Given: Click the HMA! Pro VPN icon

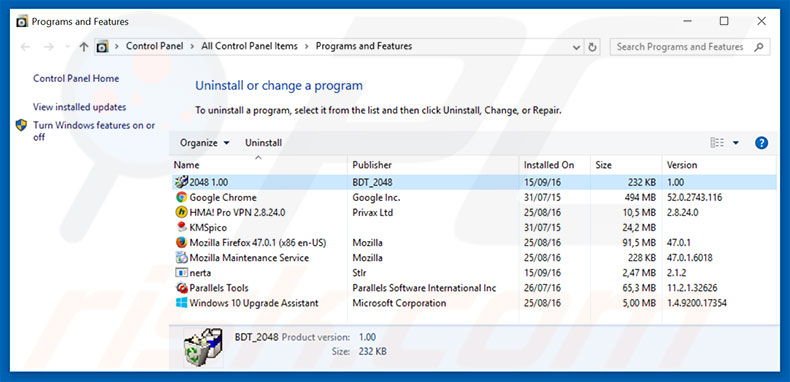Looking at the screenshot, I should coord(181,212).
